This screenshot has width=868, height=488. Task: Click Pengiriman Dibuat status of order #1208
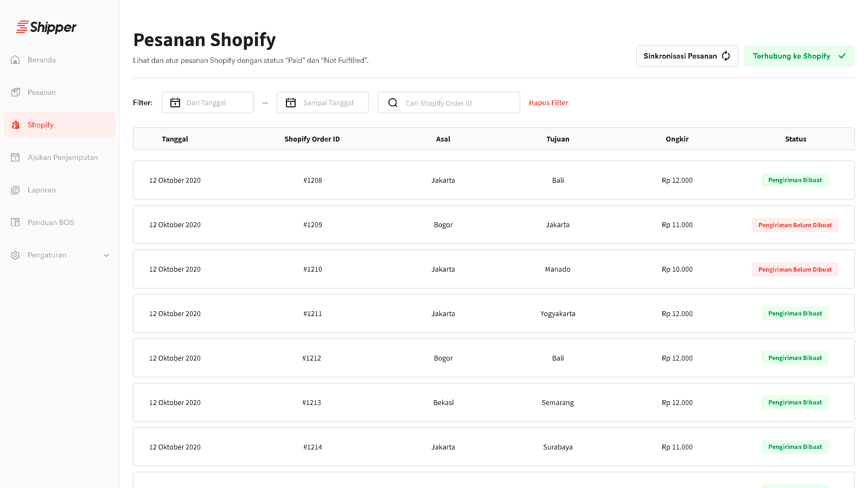coord(795,180)
